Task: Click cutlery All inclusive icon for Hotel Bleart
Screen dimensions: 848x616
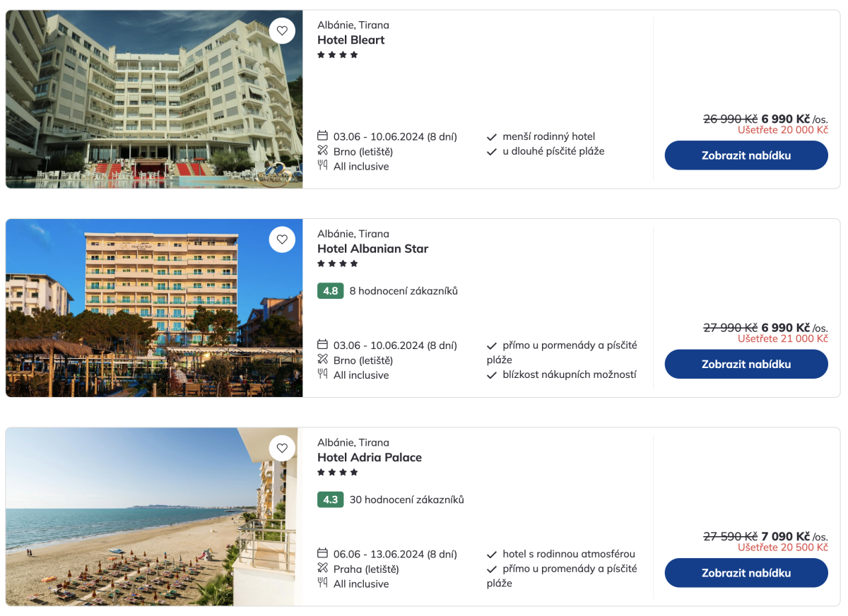Action: pos(323,166)
